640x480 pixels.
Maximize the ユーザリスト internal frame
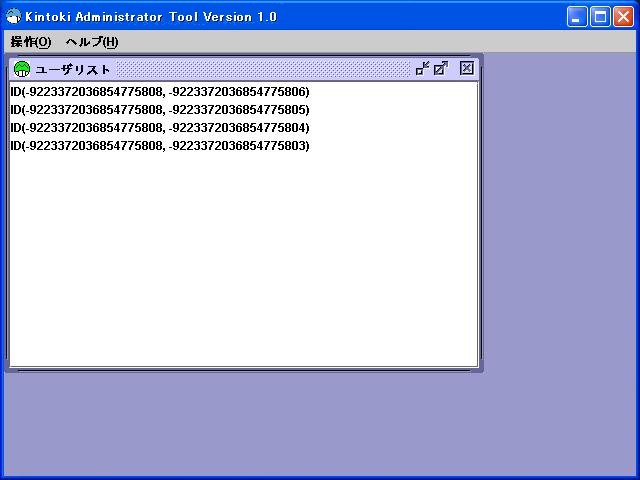(x=441, y=69)
